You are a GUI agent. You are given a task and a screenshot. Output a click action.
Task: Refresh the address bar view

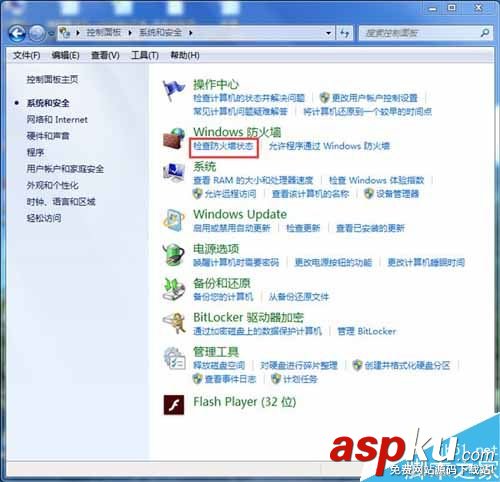[345, 33]
